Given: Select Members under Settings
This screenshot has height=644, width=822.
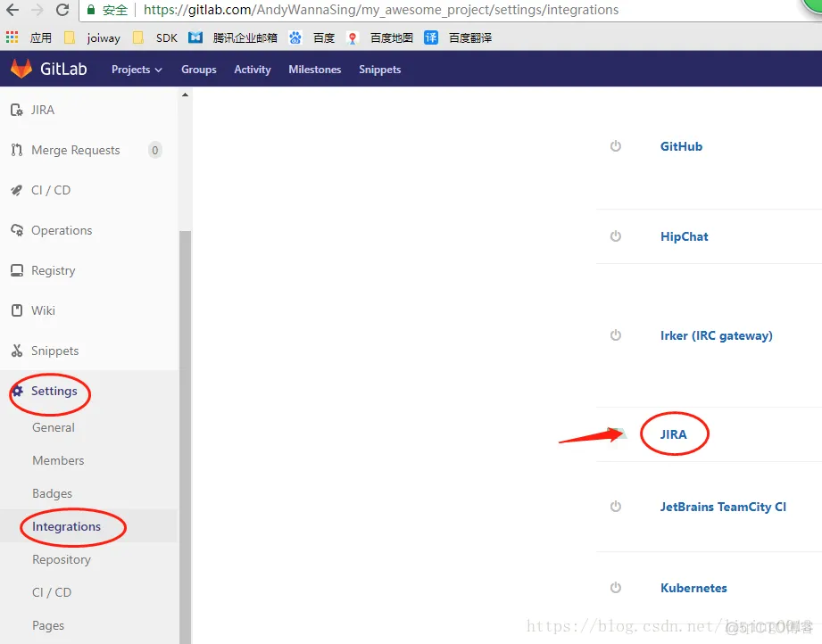Looking at the screenshot, I should click(58, 460).
